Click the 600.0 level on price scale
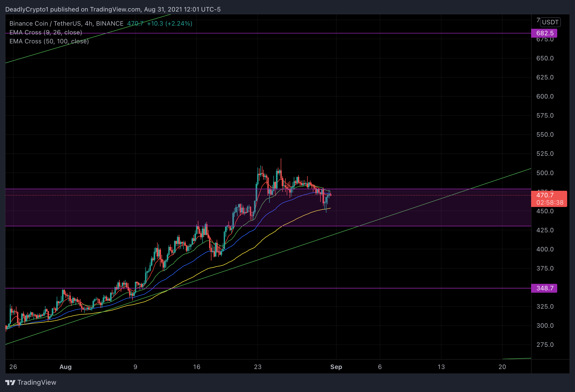575x392 pixels. 545,96
